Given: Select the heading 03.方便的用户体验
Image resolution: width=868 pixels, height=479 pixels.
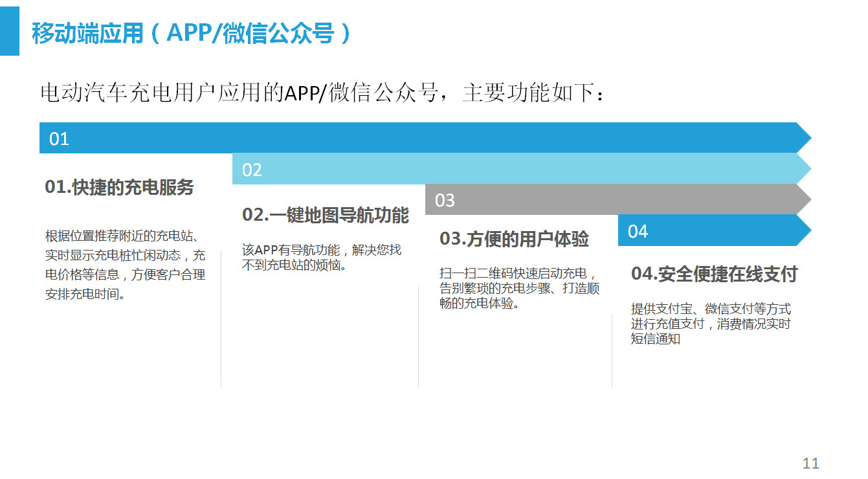Looking at the screenshot, I should [x=514, y=239].
